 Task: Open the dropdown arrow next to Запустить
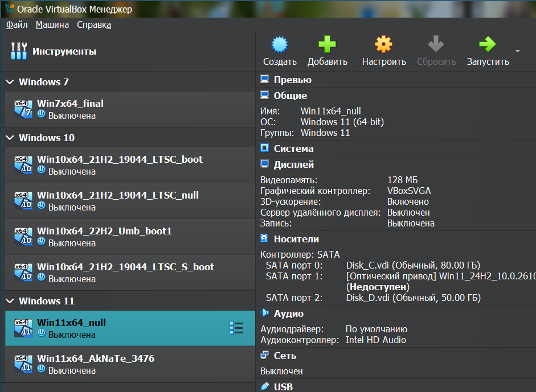tap(518, 51)
